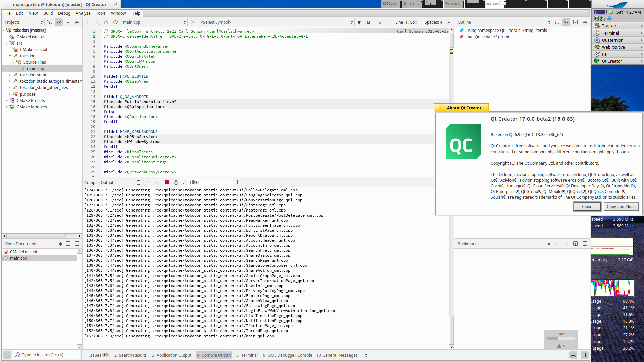Clear the Compile Output pane
This screenshot has width=644, height=362.
[139, 182]
